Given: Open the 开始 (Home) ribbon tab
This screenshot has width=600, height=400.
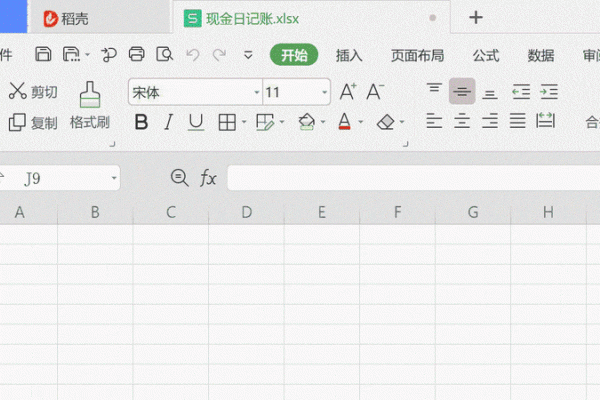Looking at the screenshot, I should (294, 55).
